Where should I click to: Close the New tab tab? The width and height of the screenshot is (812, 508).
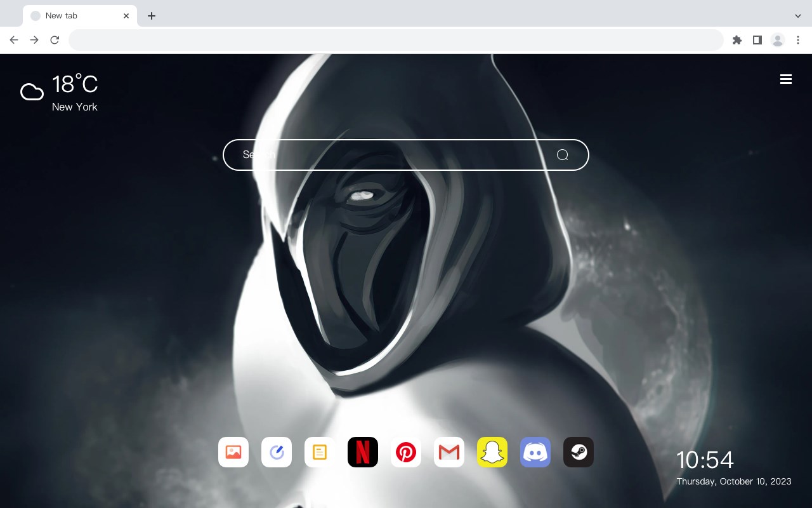(x=126, y=16)
